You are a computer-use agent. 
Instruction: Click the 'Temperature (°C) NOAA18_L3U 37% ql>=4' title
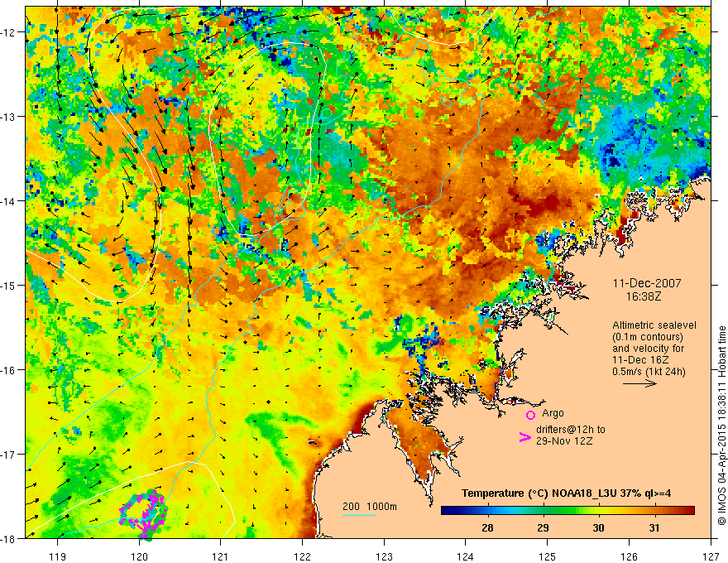click(566, 493)
